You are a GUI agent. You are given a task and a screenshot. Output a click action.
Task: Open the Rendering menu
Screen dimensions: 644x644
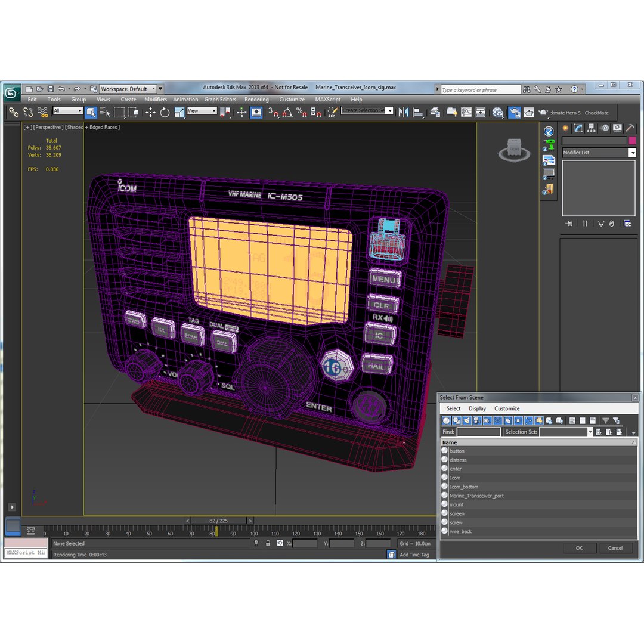tap(256, 100)
